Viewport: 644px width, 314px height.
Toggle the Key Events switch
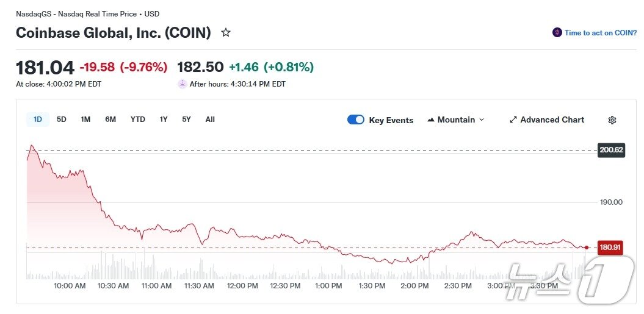click(356, 120)
